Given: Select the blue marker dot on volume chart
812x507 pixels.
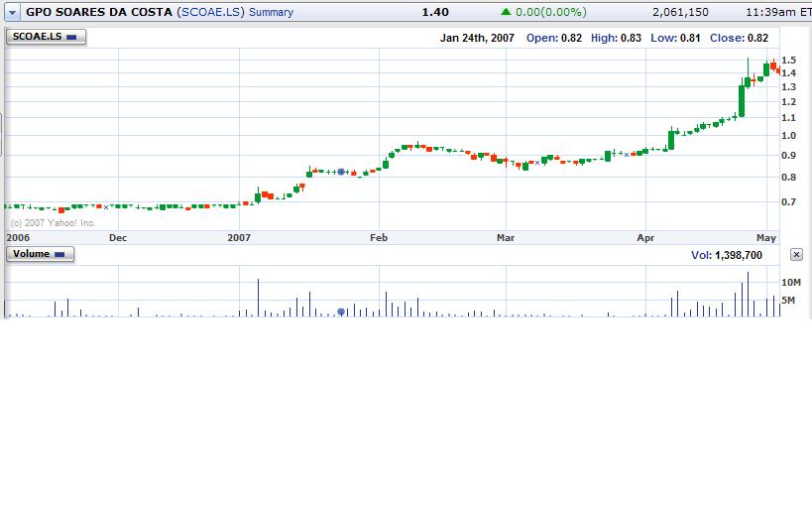Looking at the screenshot, I should coord(341,312).
